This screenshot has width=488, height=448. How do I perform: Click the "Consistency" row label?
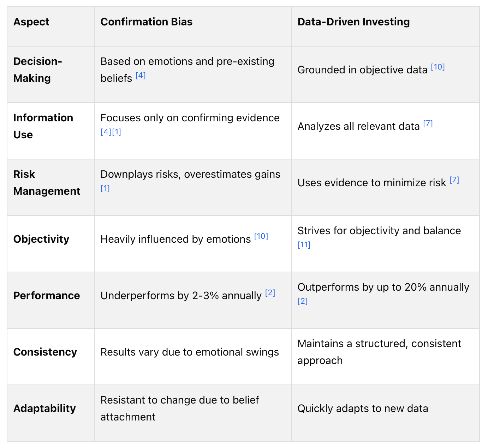point(45,352)
